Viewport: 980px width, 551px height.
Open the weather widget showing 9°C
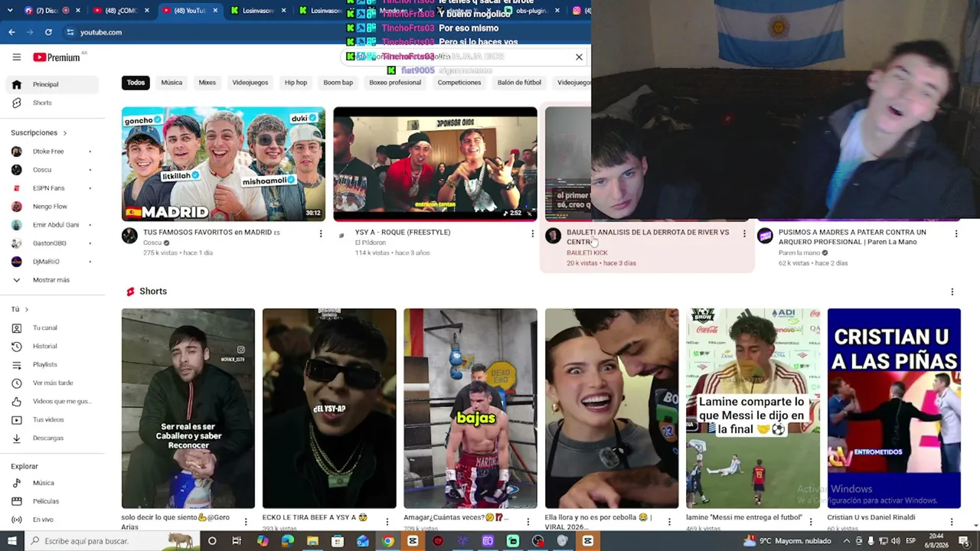coord(786,541)
